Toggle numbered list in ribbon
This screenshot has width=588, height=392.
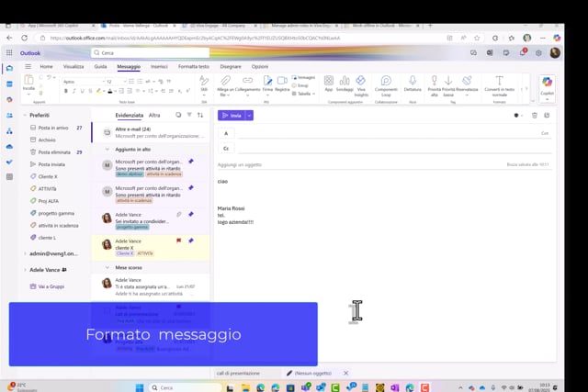coord(140,82)
